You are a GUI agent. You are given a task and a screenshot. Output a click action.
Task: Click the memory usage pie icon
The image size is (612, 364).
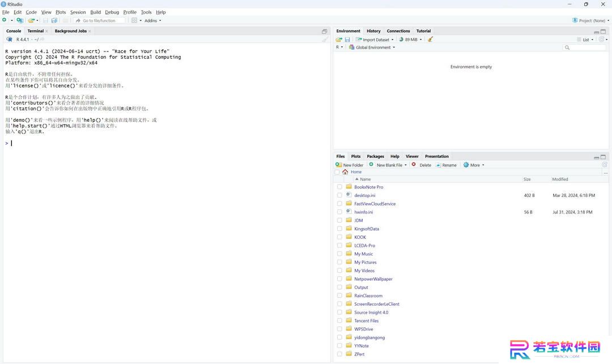[x=401, y=40]
